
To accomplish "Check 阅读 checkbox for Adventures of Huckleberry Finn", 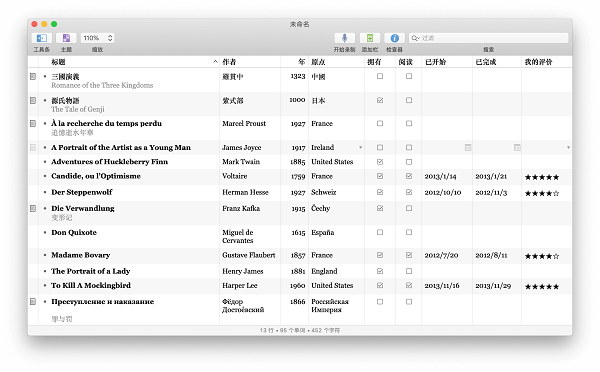I will coord(409,162).
